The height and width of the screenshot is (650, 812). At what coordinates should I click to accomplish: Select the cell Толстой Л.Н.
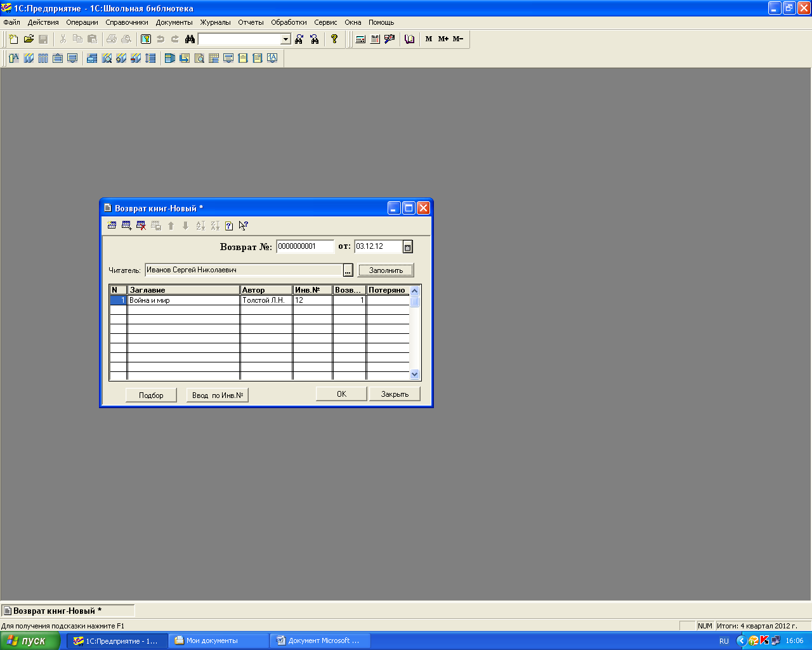[266, 300]
